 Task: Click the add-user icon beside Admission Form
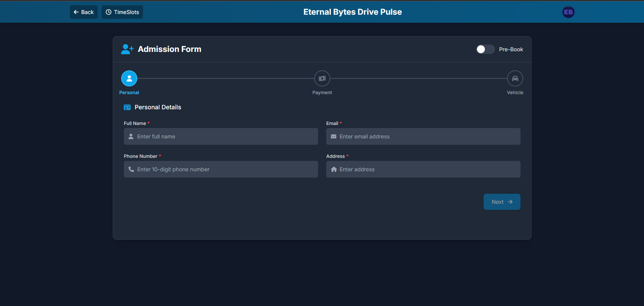pos(127,49)
